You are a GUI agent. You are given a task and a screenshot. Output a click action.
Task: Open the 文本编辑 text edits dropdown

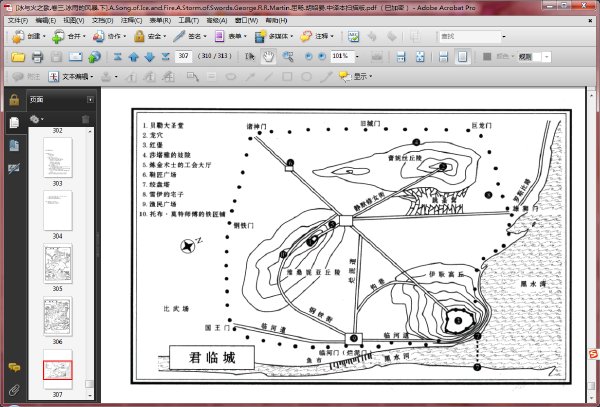pyautogui.click(x=71, y=77)
